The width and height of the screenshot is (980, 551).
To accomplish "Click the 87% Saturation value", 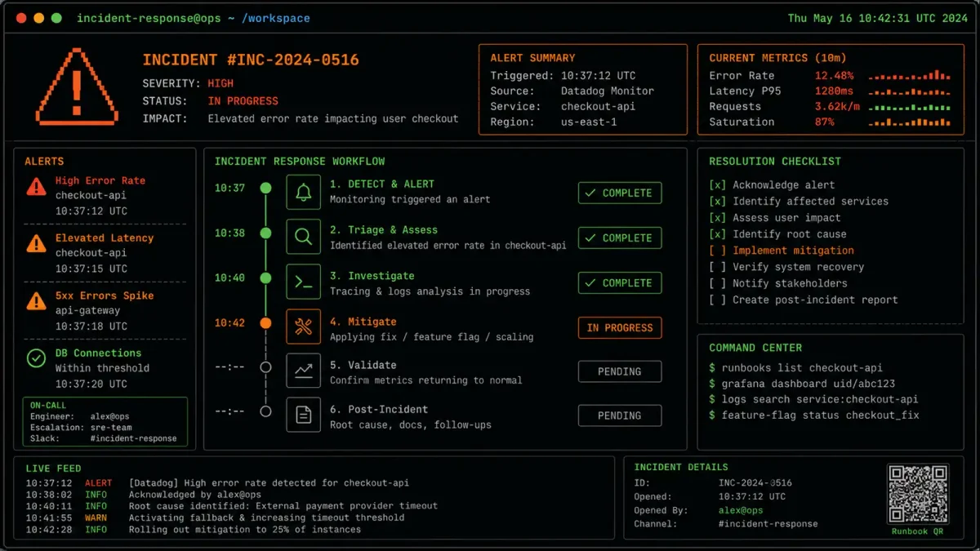I will click(825, 122).
